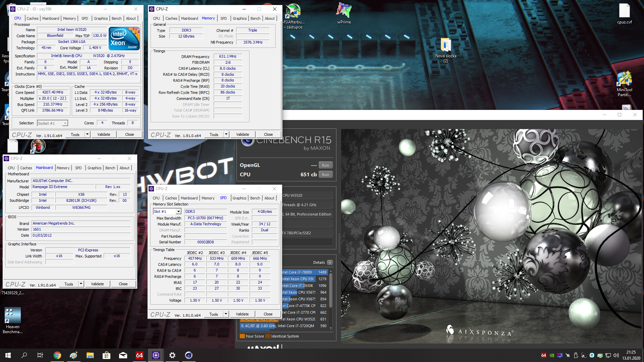This screenshot has height=362, width=644.
Task: Open the network tray icon
Action: [x=608, y=355]
